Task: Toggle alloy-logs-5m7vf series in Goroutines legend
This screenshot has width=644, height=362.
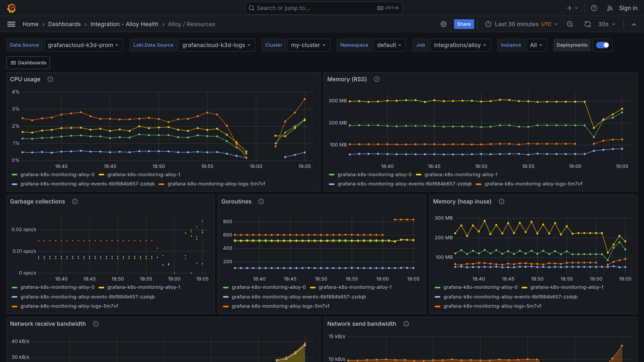Action: pos(281,306)
